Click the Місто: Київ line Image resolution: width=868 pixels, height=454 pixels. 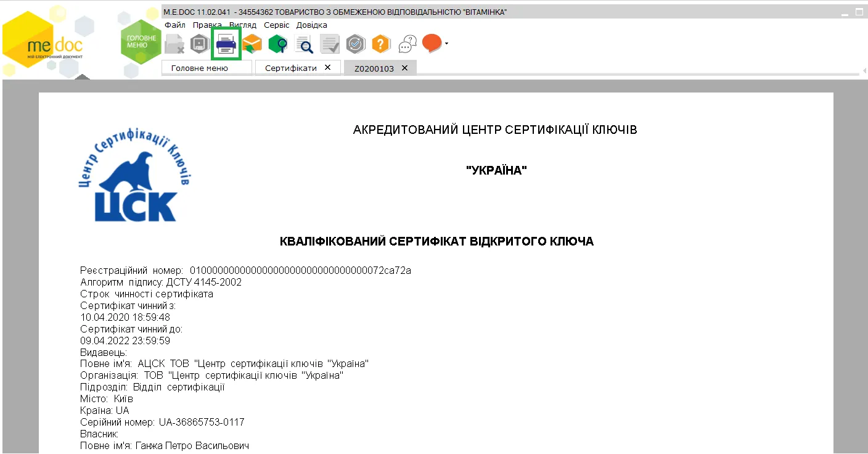[x=107, y=399]
